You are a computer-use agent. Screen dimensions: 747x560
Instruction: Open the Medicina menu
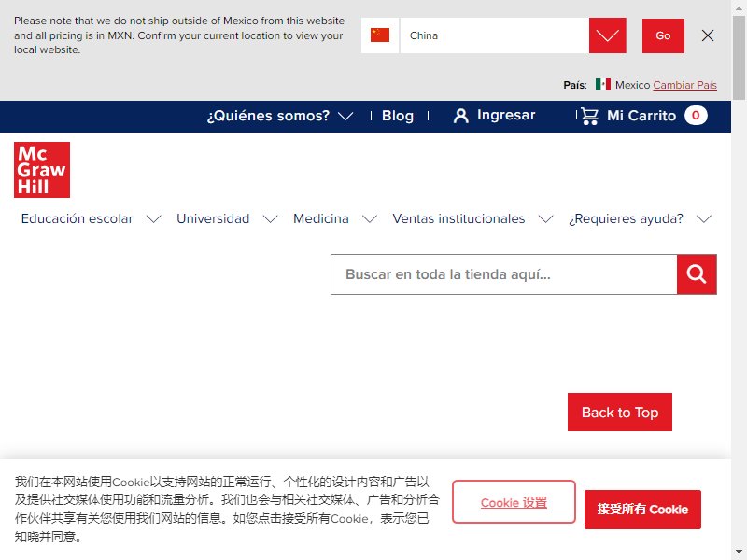click(320, 218)
